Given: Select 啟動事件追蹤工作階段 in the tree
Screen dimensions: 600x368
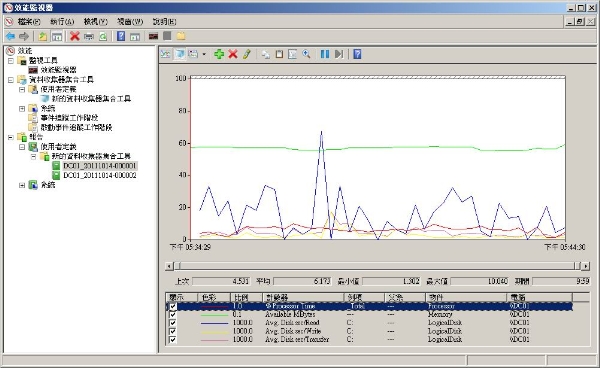Looking at the screenshot, I should [76, 127].
